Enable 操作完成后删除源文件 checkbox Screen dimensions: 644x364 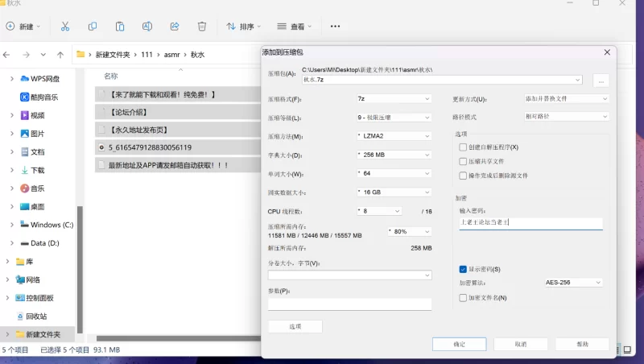point(463,176)
